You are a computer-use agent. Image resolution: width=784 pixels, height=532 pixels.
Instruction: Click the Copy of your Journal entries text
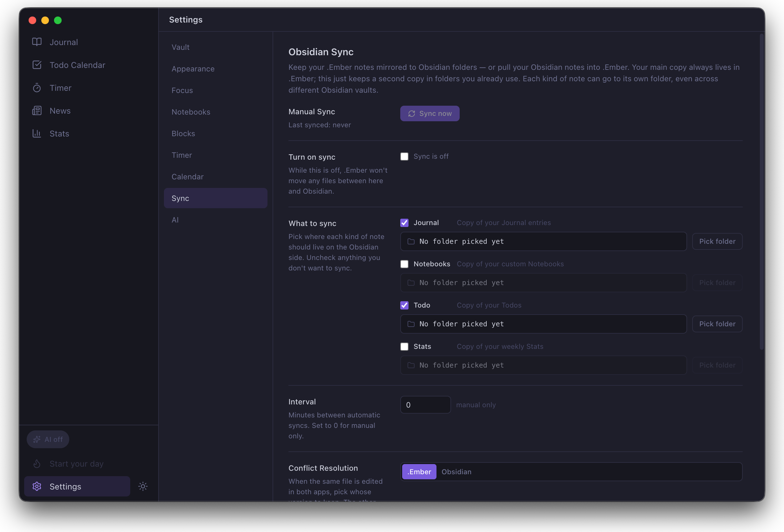tap(504, 223)
